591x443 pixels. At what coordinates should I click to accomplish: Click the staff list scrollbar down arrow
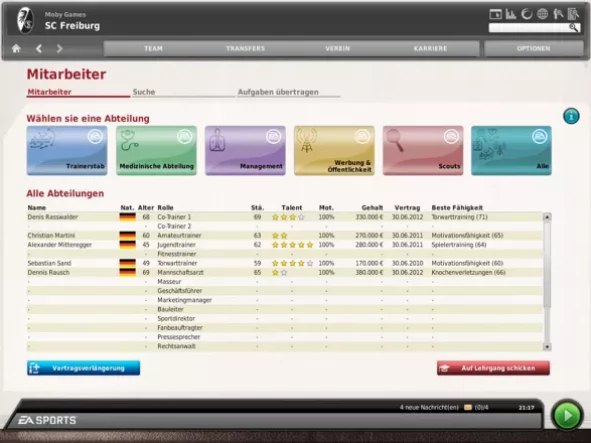tap(547, 346)
